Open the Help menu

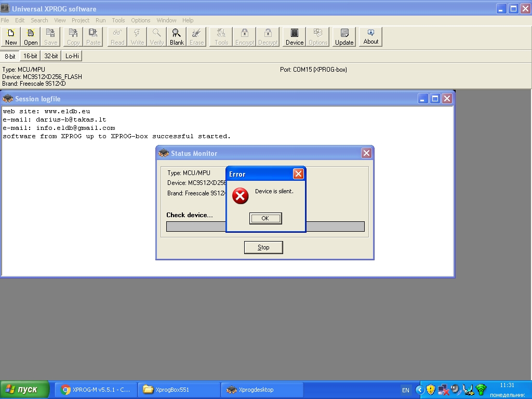tap(188, 20)
